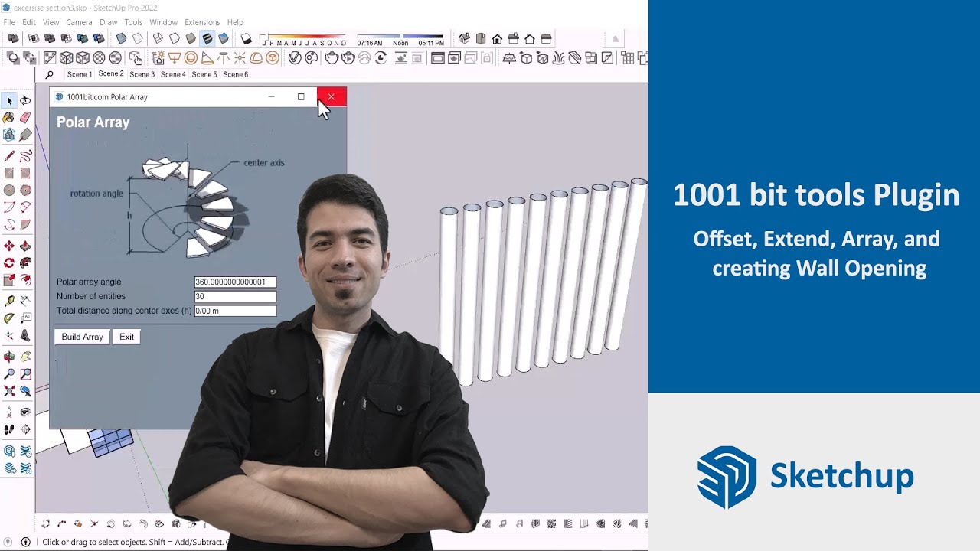Choose the Freehand tool

coord(25,155)
